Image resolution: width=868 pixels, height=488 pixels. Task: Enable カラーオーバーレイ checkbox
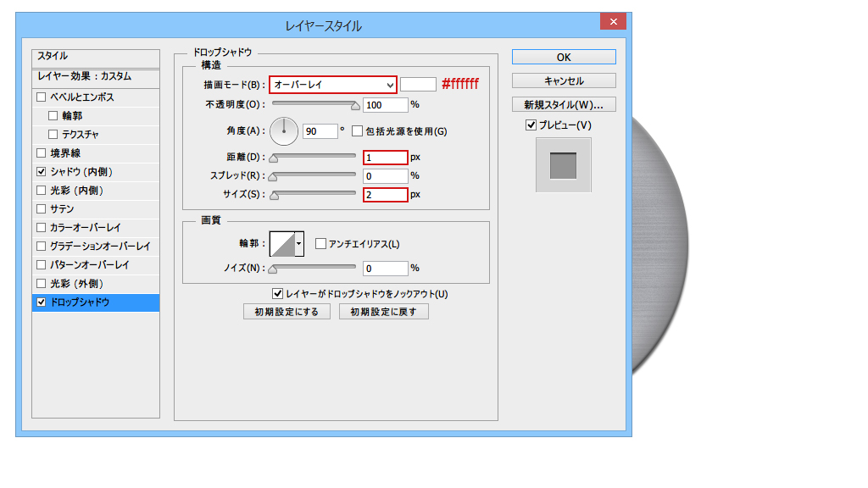(x=41, y=227)
